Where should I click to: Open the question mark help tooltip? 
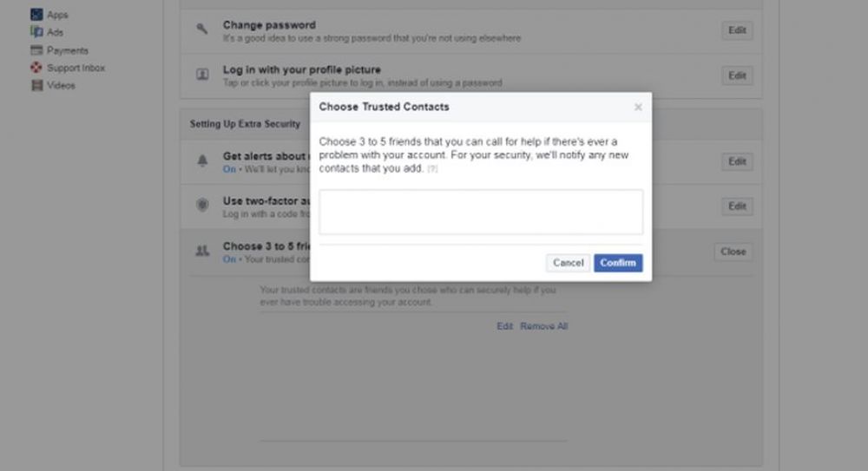[432, 169]
